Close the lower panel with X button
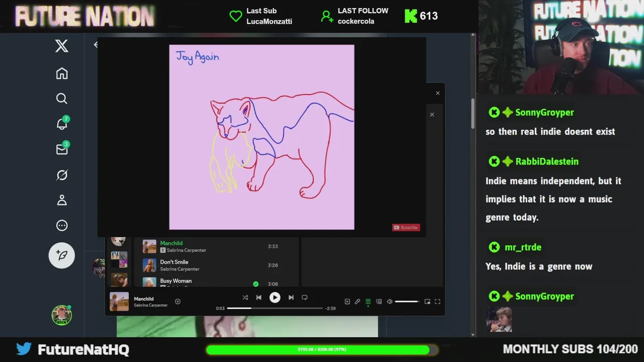Viewport: 644px width, 362px height. point(432,115)
